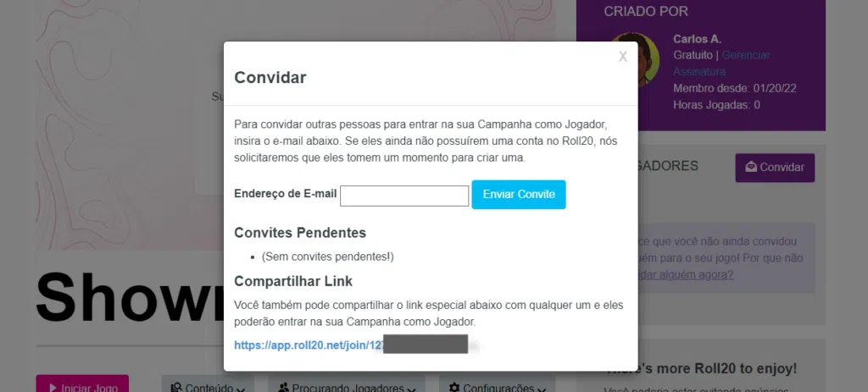868x392 pixels.
Task: Click the envelope icon on the Convidar button
Action: (x=751, y=168)
